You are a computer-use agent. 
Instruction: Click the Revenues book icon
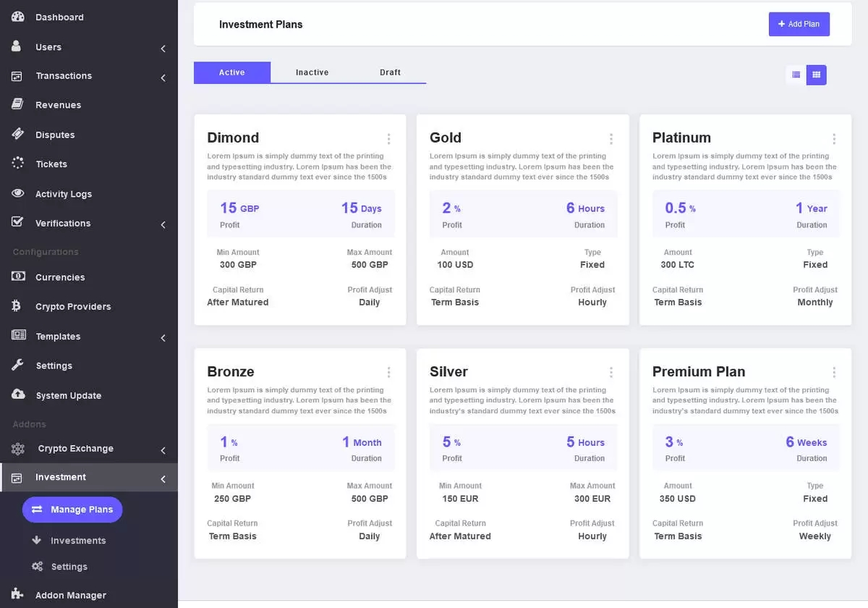click(x=18, y=105)
